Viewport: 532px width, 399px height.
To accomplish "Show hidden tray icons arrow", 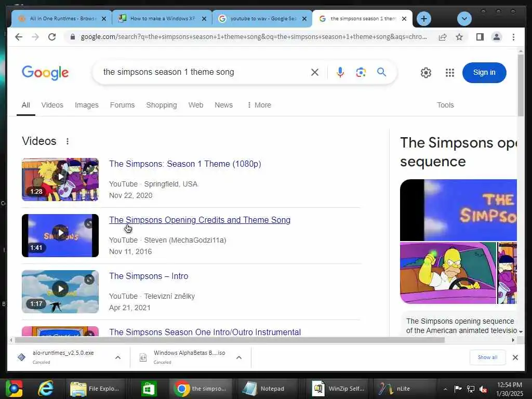I will click(x=445, y=389).
